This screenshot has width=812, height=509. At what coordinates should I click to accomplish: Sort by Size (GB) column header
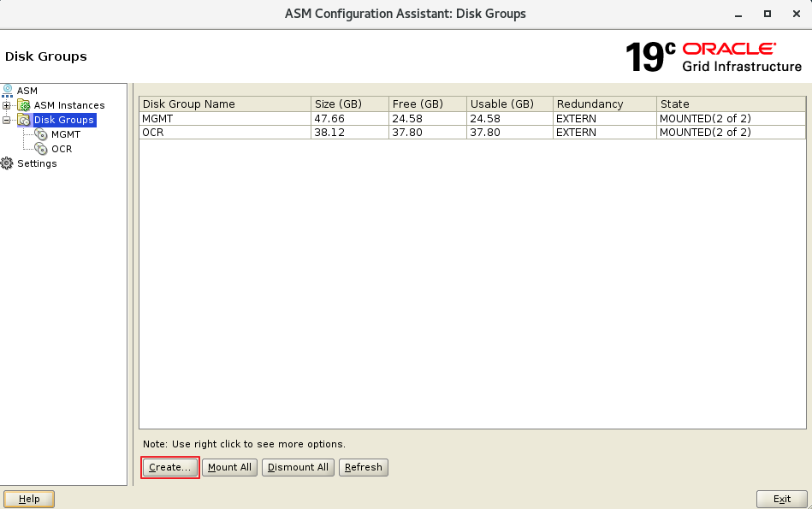350,104
